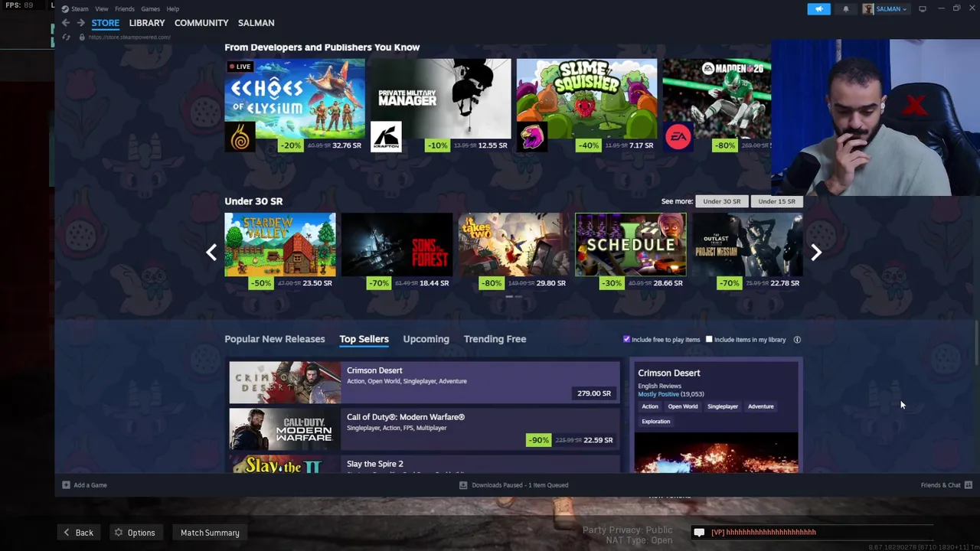Open the Sons of the Forest tile
Viewport: 980px width, 551px height.
pyautogui.click(x=397, y=244)
